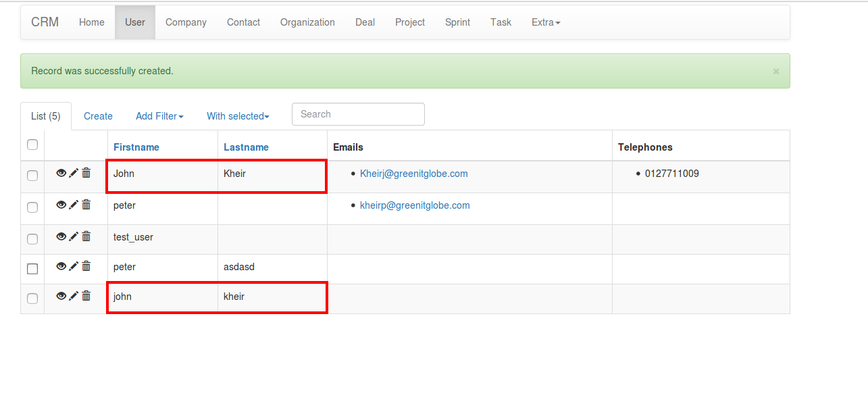The image size is (868, 408).
Task: View details of the peter asdasd record
Action: tap(61, 266)
